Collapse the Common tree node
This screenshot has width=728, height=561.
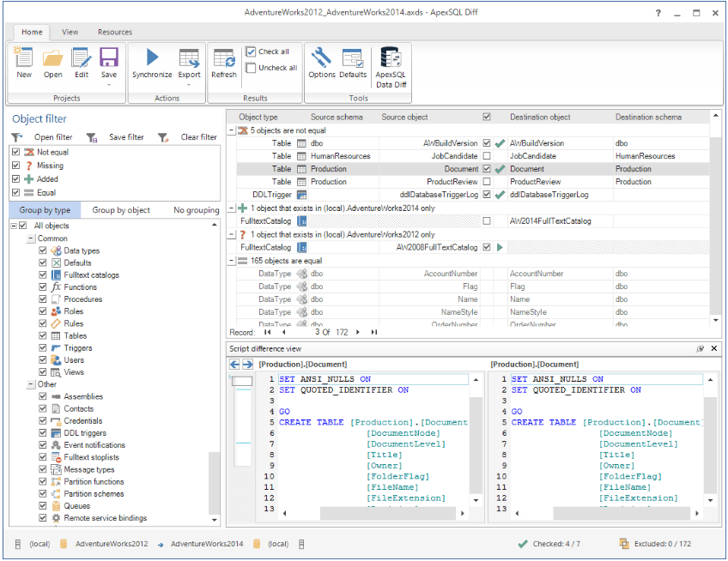pyautogui.click(x=31, y=238)
